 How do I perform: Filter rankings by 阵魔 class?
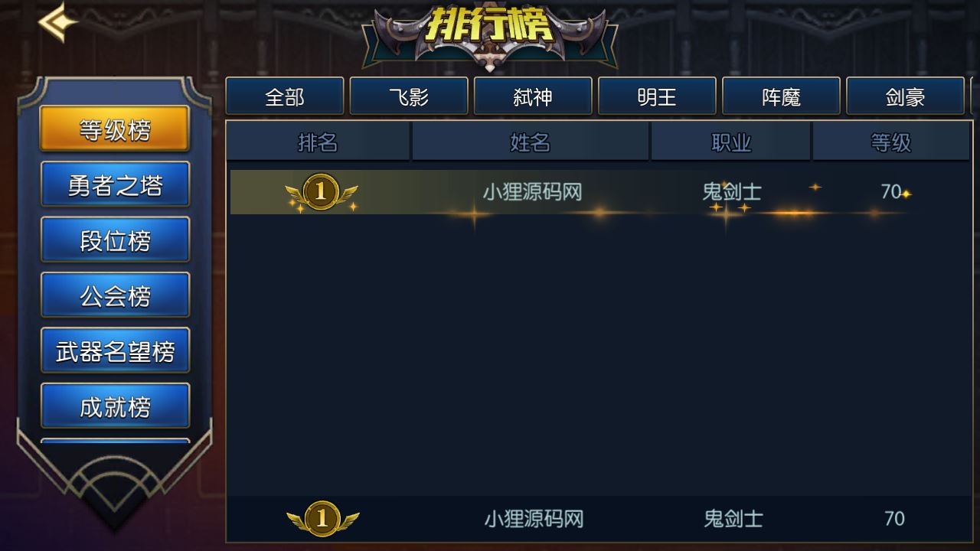[x=781, y=96]
